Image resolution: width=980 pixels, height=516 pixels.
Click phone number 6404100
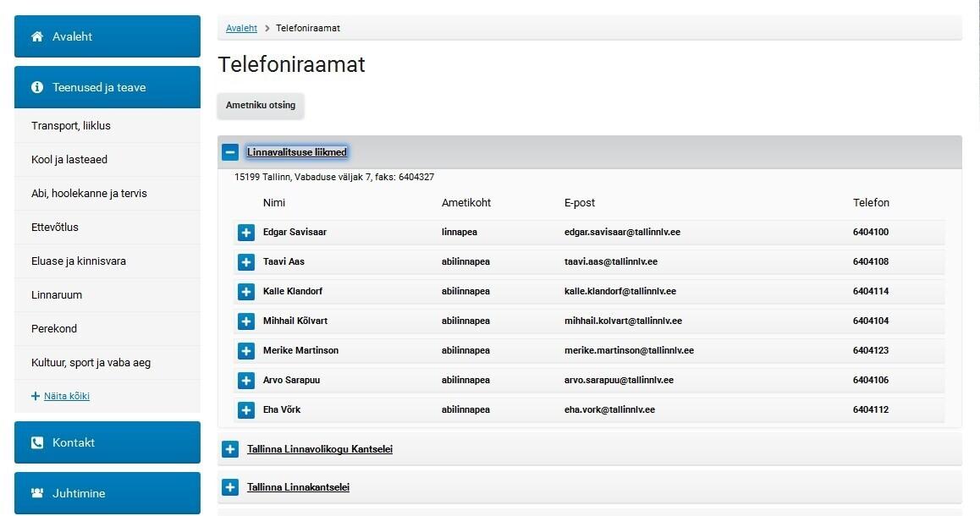click(871, 232)
